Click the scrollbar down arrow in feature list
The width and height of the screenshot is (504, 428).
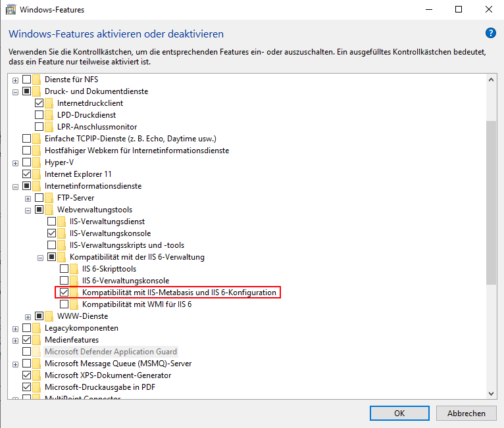491,392
